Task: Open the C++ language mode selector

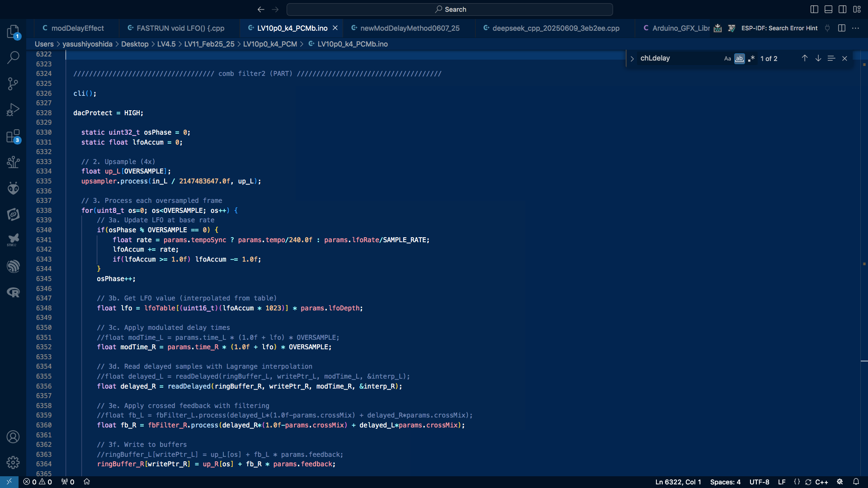Action: coord(821,482)
